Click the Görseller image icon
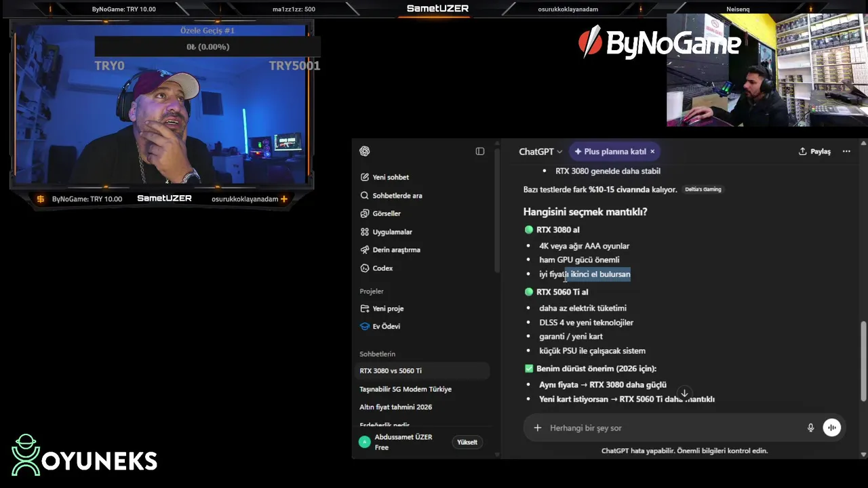 click(365, 213)
